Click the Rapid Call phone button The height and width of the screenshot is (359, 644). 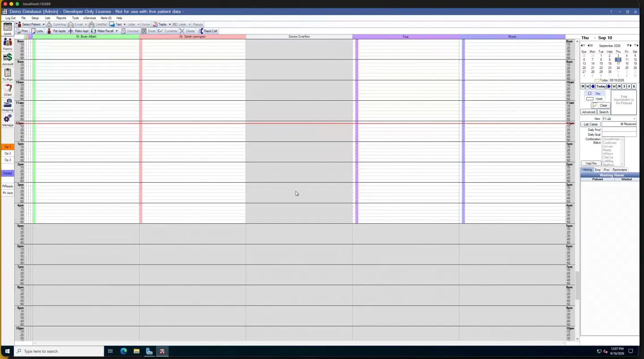[208, 31]
